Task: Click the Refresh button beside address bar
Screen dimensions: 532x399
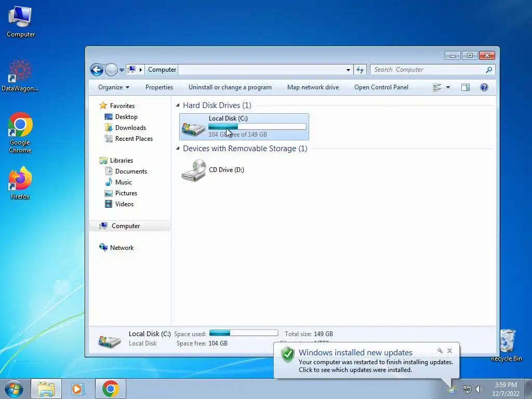Action: click(360, 70)
